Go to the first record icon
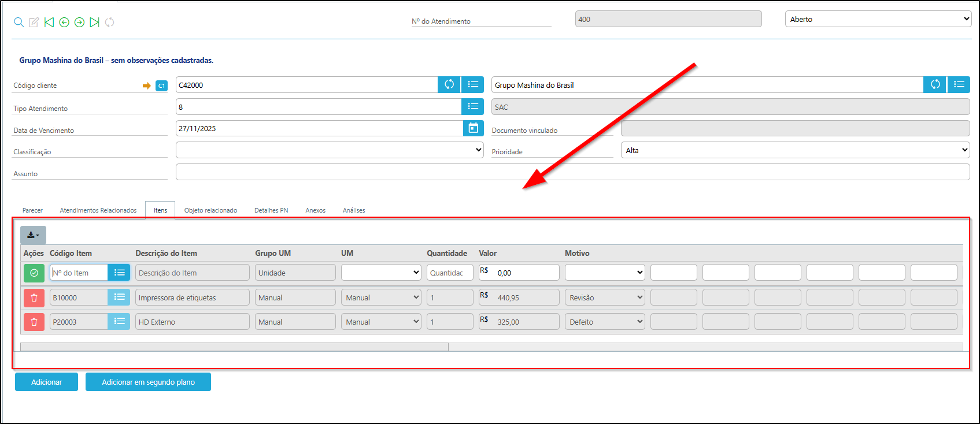This screenshot has width=980, height=424. tap(49, 22)
